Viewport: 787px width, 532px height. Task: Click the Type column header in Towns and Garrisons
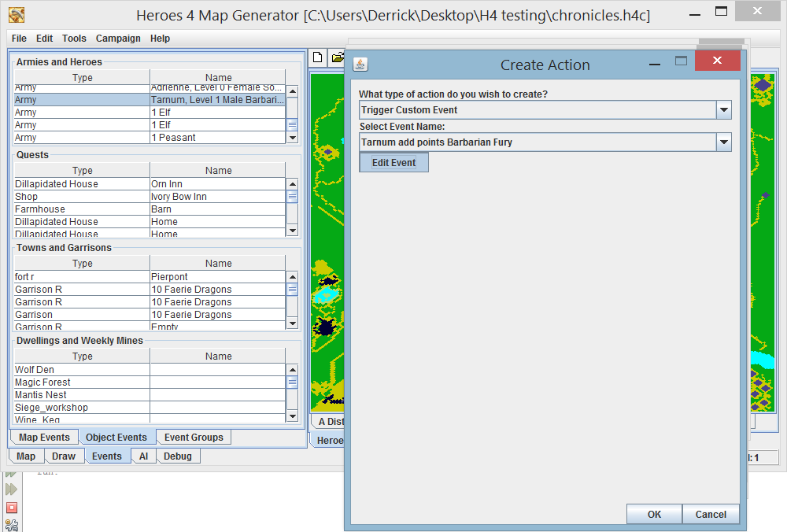83,263
